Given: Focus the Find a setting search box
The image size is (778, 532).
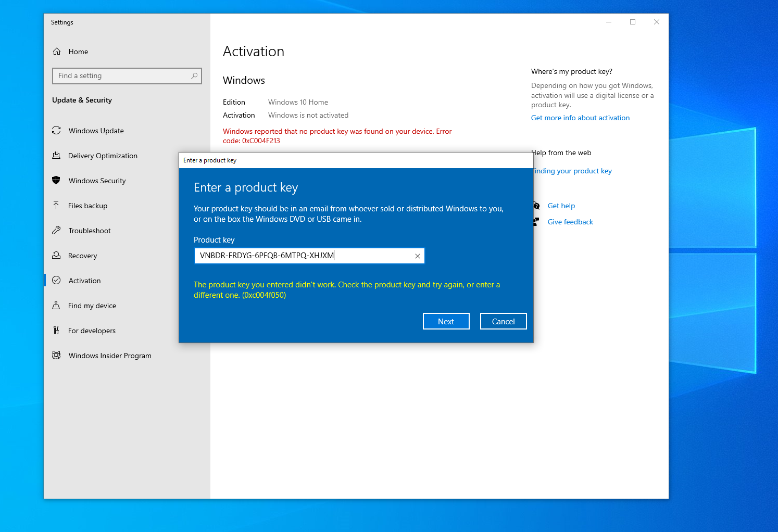Looking at the screenshot, I should 127,76.
